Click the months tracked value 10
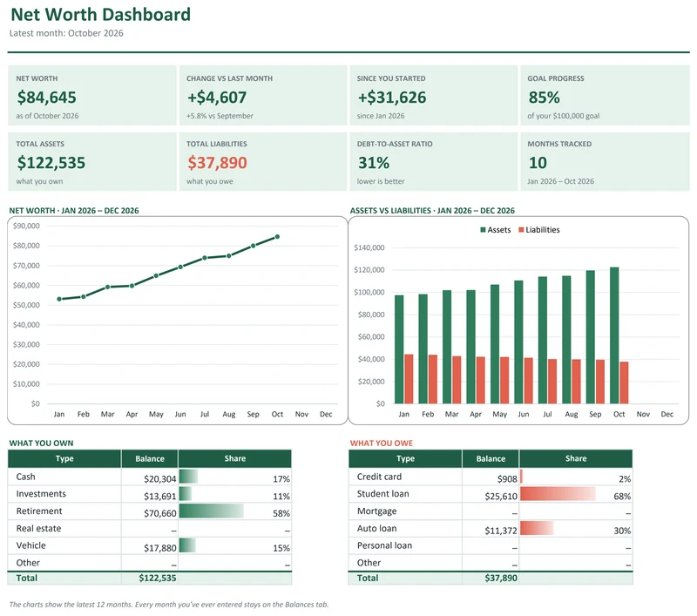The height and width of the screenshot is (616, 697). pyautogui.click(x=538, y=163)
